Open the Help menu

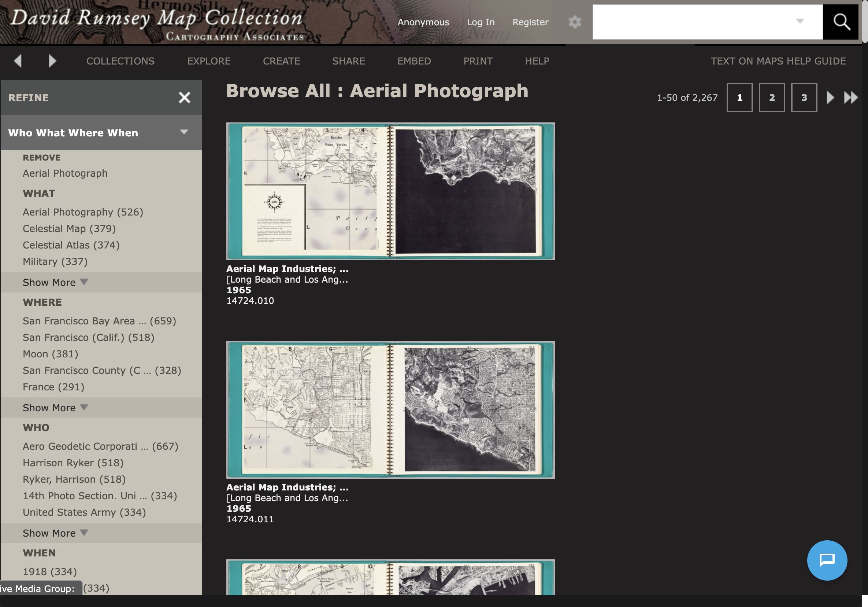[x=537, y=61]
